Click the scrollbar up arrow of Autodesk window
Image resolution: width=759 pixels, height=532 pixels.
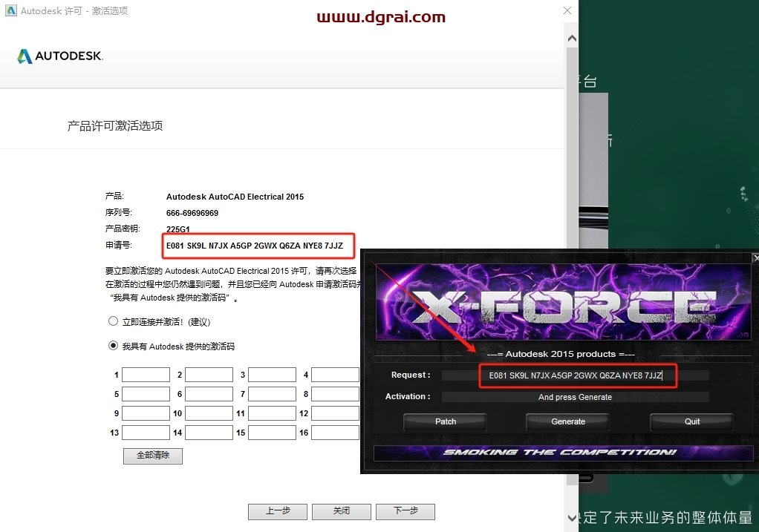(572, 38)
